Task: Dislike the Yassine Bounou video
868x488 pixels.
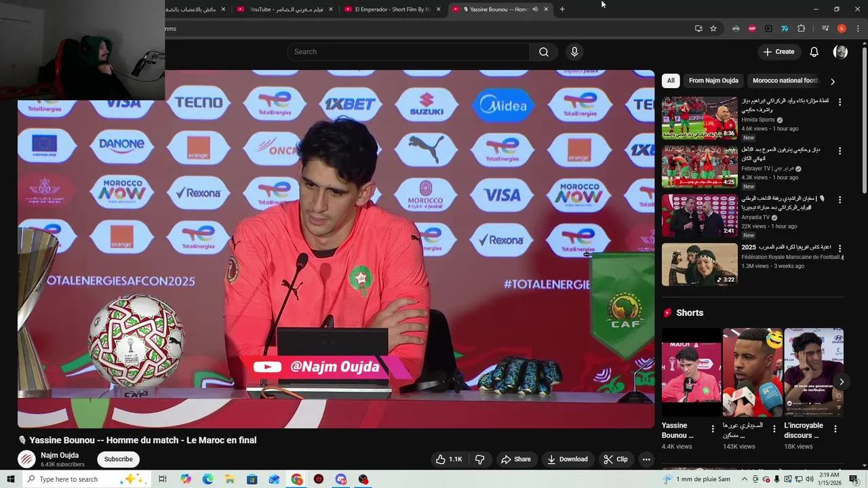Action: coord(480,459)
